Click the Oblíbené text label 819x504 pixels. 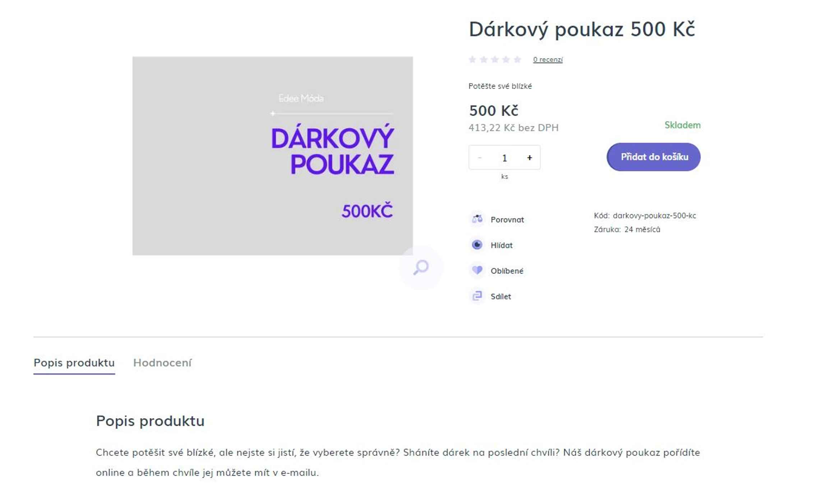[x=507, y=271]
